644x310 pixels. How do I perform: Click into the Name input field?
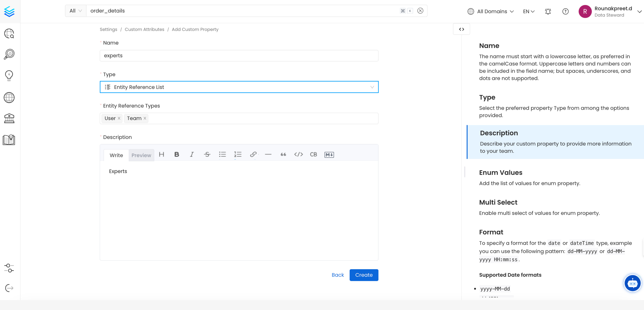239,56
